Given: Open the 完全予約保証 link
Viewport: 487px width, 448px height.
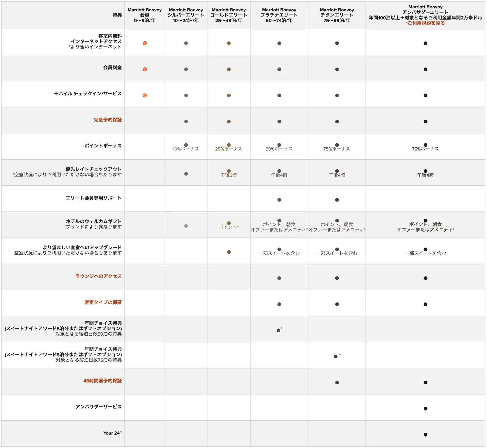Looking at the screenshot, I should coord(108,120).
